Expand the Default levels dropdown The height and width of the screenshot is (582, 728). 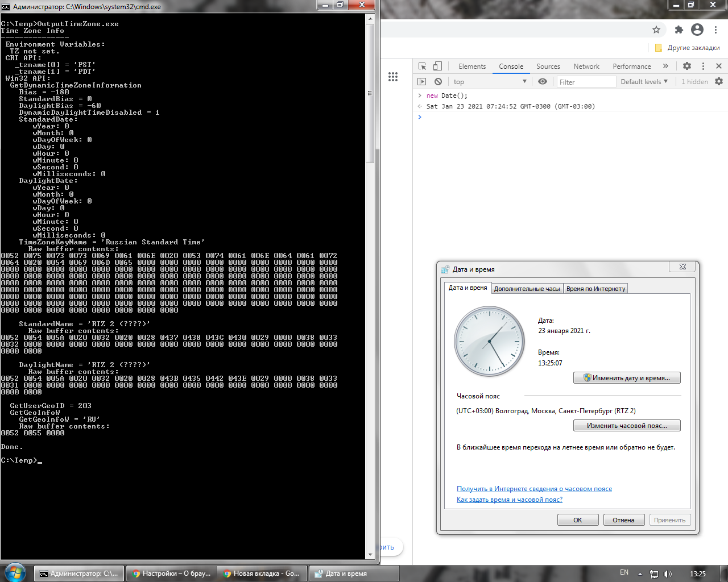644,81
